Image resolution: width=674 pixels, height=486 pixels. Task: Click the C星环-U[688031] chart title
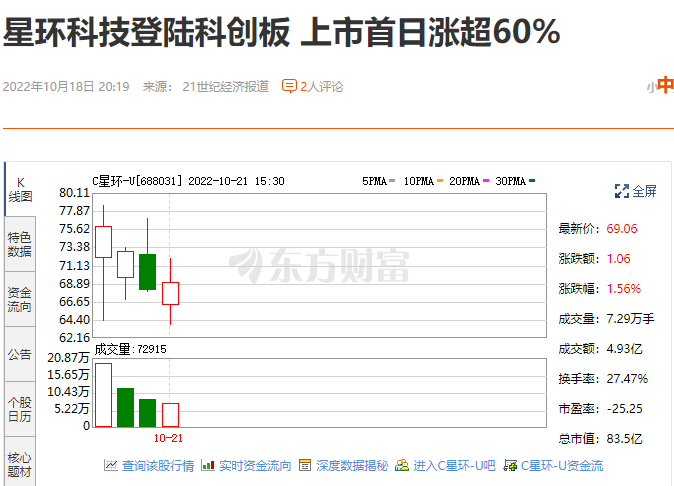(x=137, y=181)
